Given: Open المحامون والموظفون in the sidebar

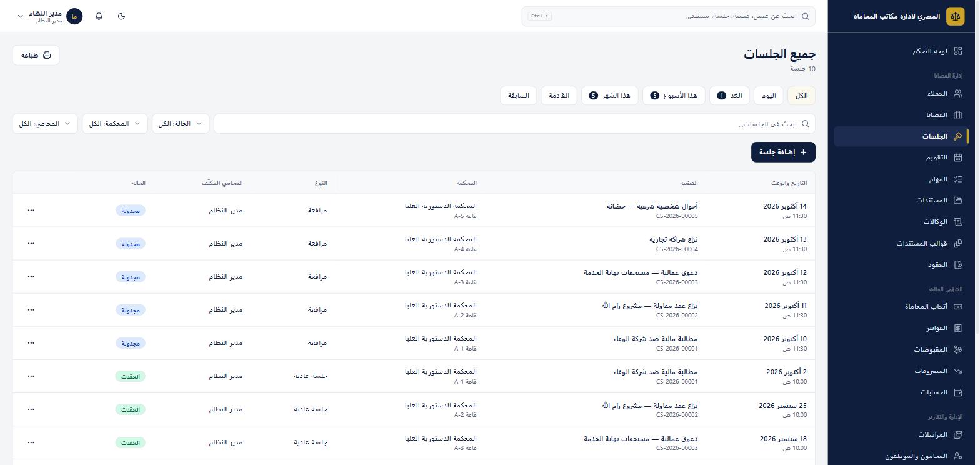Looking at the screenshot, I should (x=901, y=456).
